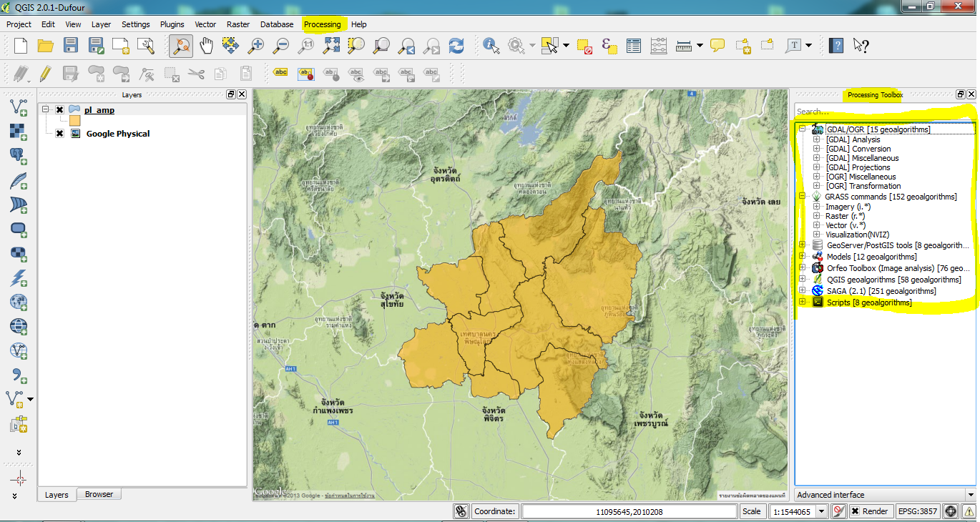The image size is (980, 522).
Task: Open the Processing menu
Action: [322, 24]
